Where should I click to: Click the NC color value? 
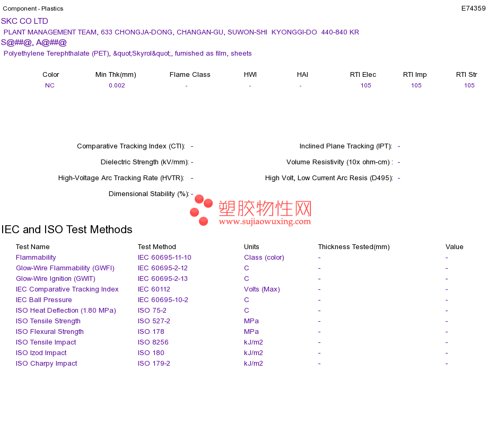(50, 85)
